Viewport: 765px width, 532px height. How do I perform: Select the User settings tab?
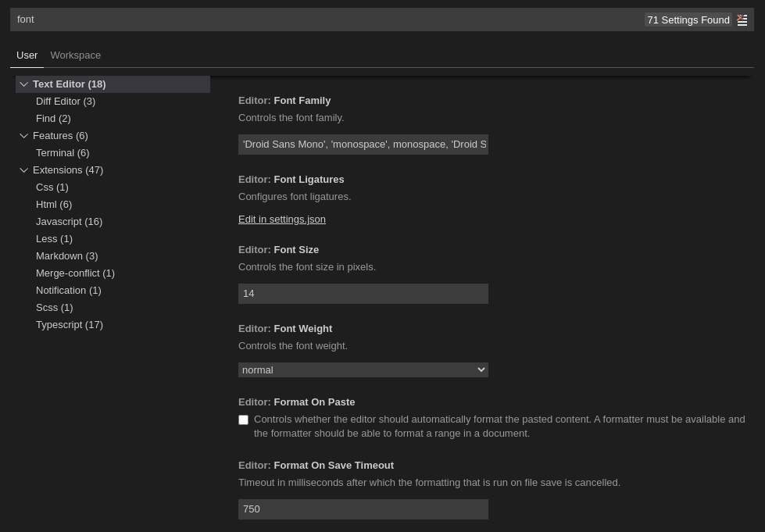27,55
